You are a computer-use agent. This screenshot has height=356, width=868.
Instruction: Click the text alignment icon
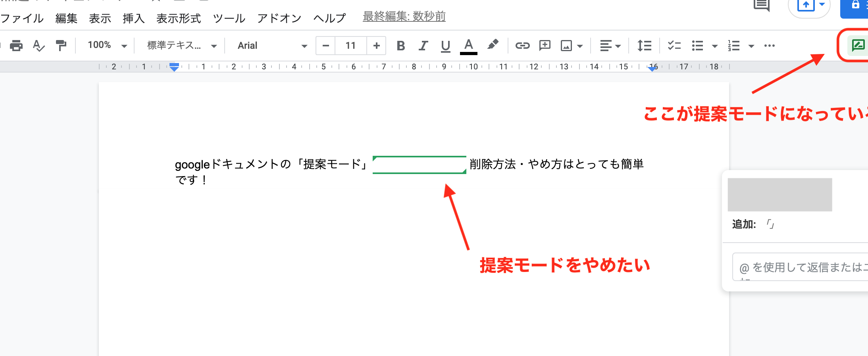point(606,46)
